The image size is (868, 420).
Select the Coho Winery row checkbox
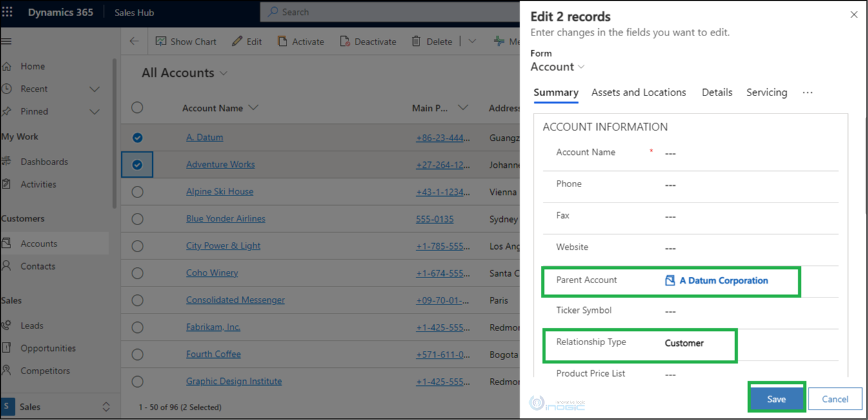point(137,273)
